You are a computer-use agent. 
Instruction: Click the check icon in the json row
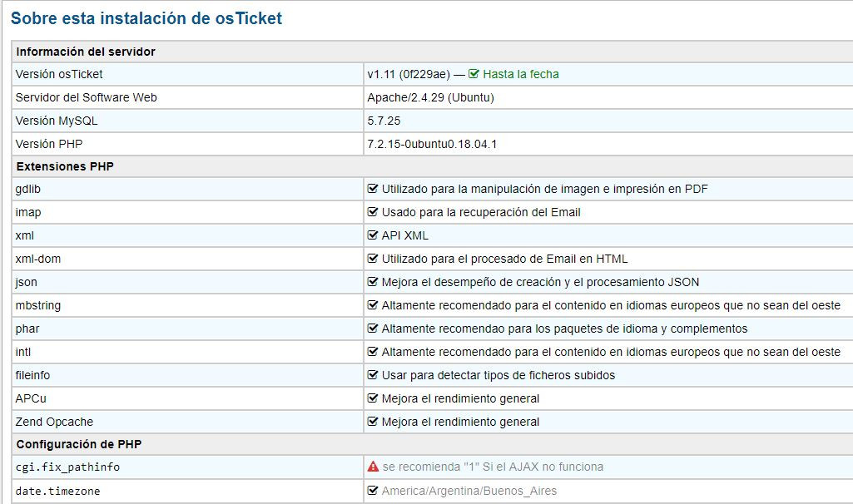click(x=373, y=282)
